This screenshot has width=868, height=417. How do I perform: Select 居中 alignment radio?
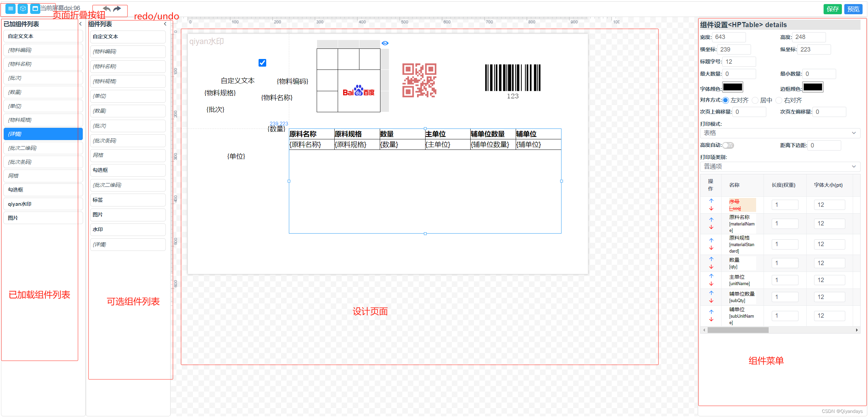755,100
